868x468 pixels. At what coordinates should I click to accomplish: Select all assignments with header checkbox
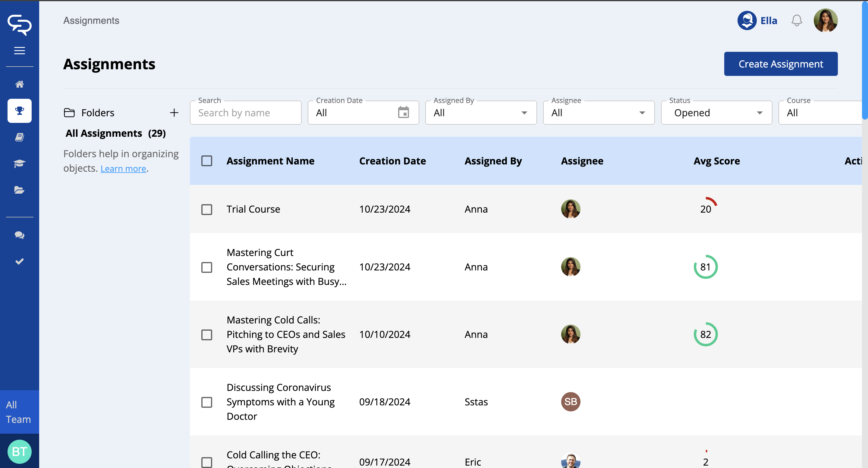[x=206, y=161]
